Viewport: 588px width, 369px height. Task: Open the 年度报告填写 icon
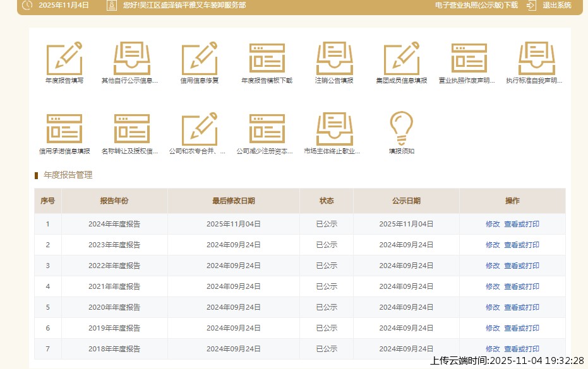point(64,59)
